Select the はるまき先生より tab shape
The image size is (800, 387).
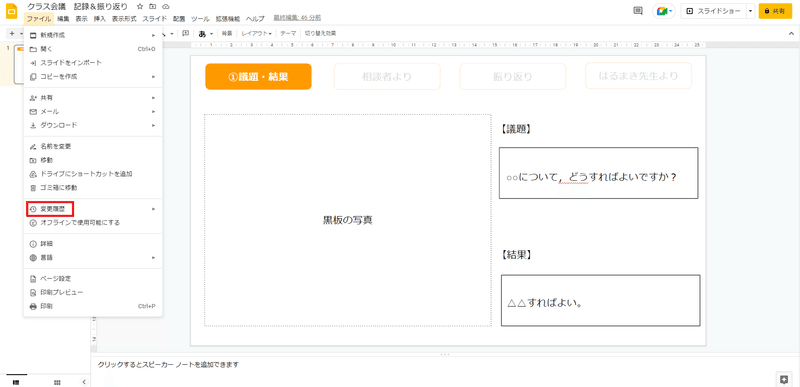click(x=638, y=76)
